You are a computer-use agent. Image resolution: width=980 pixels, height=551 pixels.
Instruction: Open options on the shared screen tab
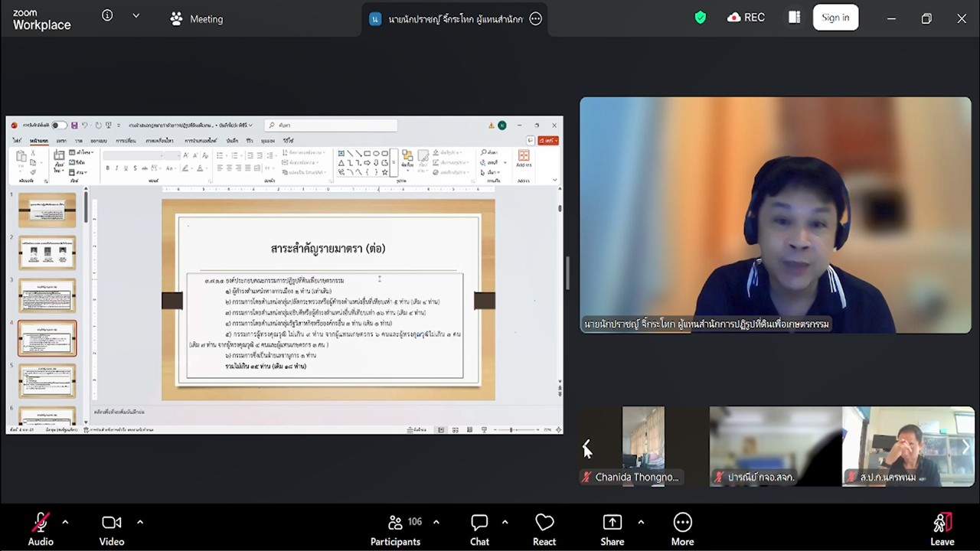(x=536, y=19)
